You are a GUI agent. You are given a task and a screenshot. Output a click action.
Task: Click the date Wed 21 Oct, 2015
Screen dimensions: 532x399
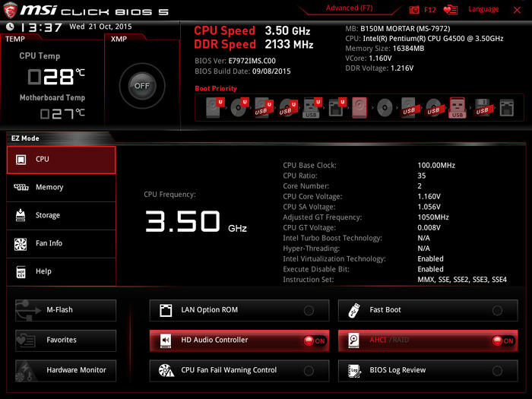100,27
